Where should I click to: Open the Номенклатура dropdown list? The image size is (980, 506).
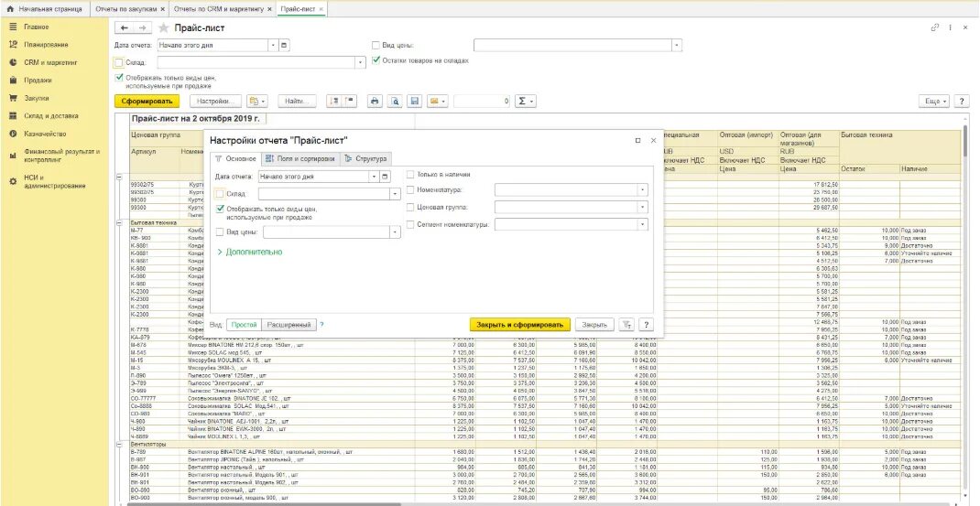(x=643, y=190)
